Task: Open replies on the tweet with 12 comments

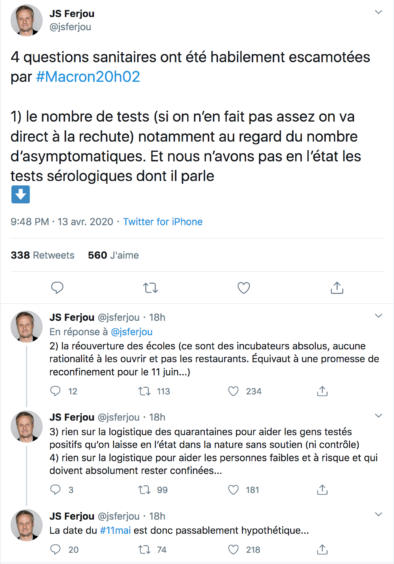Action: [x=55, y=391]
